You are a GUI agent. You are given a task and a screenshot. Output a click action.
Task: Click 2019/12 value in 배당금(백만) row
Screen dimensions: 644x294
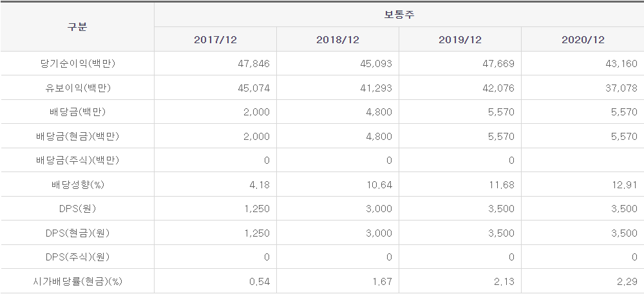(x=502, y=112)
